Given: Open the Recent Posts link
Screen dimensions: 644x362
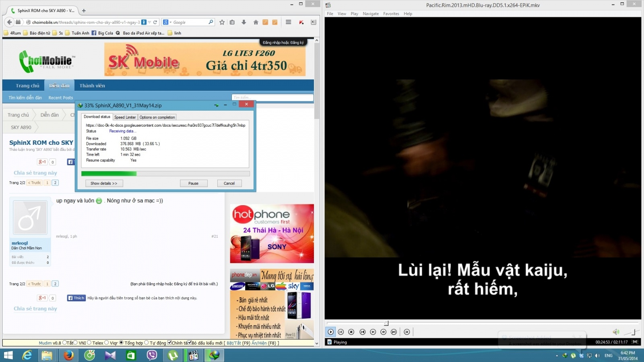Looking at the screenshot, I should [x=61, y=98].
